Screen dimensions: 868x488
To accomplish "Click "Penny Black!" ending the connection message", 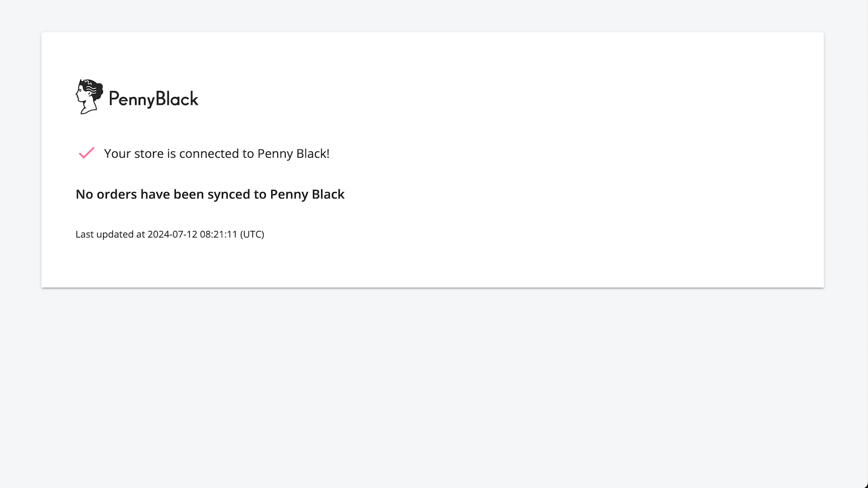I will [293, 153].
